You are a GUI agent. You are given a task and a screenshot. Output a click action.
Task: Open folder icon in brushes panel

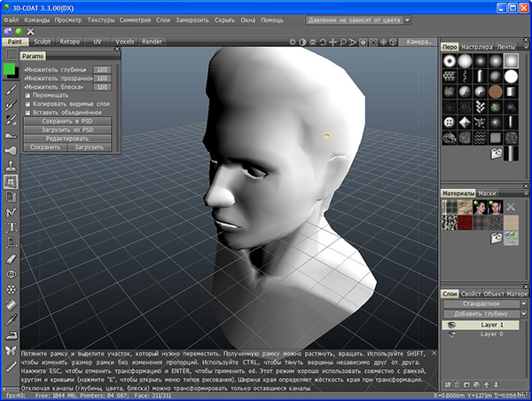pos(496,154)
